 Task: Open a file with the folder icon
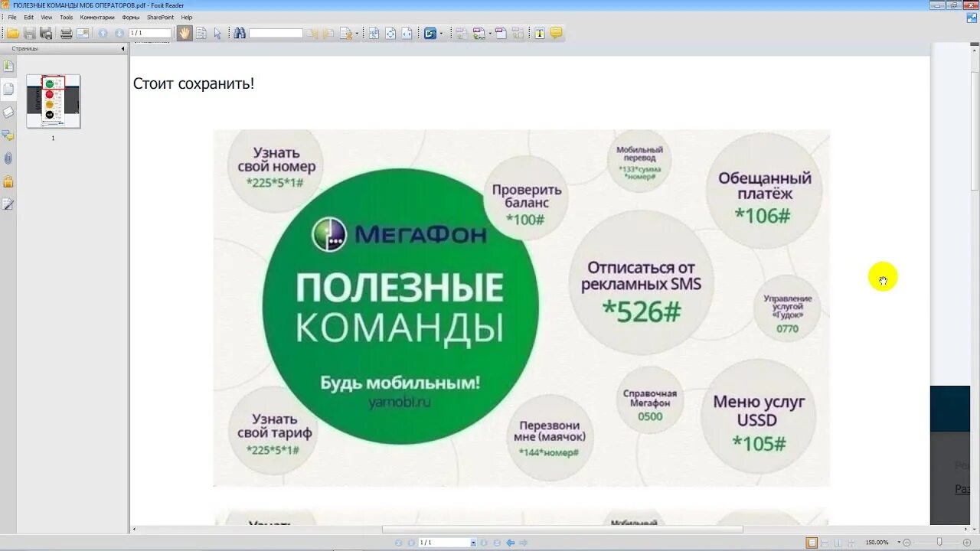13,33
